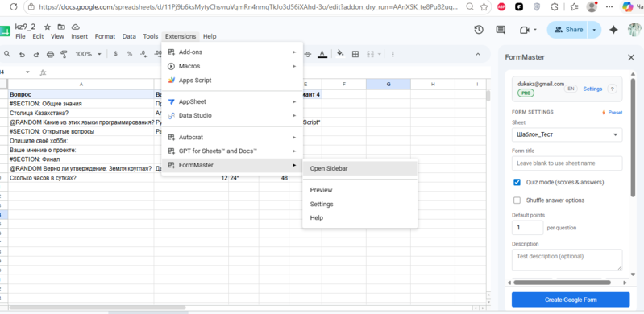Apply percent format
The width and height of the screenshot is (644, 314).
[x=130, y=54]
